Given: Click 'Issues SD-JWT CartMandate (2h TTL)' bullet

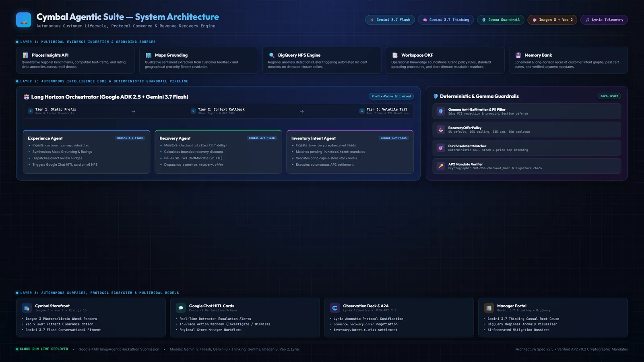Looking at the screenshot, I should (x=193, y=158).
